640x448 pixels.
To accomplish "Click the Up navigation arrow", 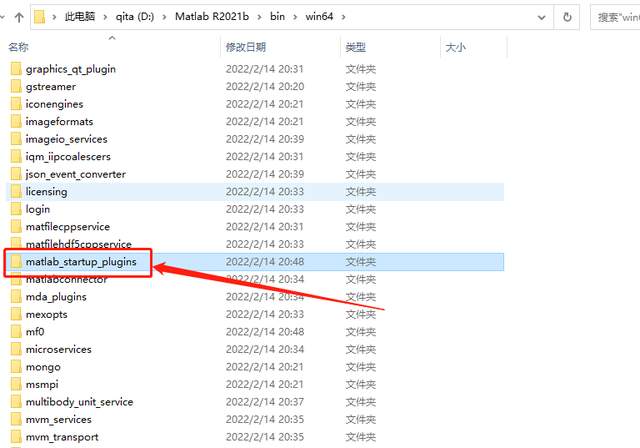I will point(19,17).
